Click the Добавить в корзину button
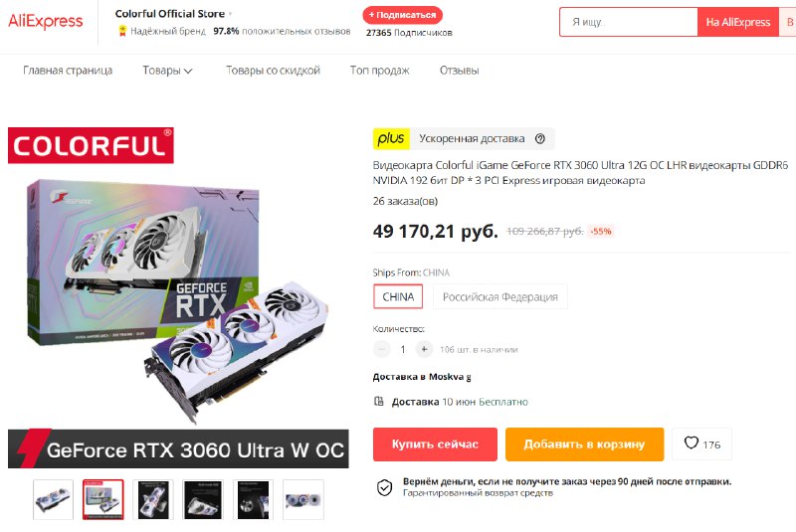Viewport: 796px width, 532px height. pos(584,444)
